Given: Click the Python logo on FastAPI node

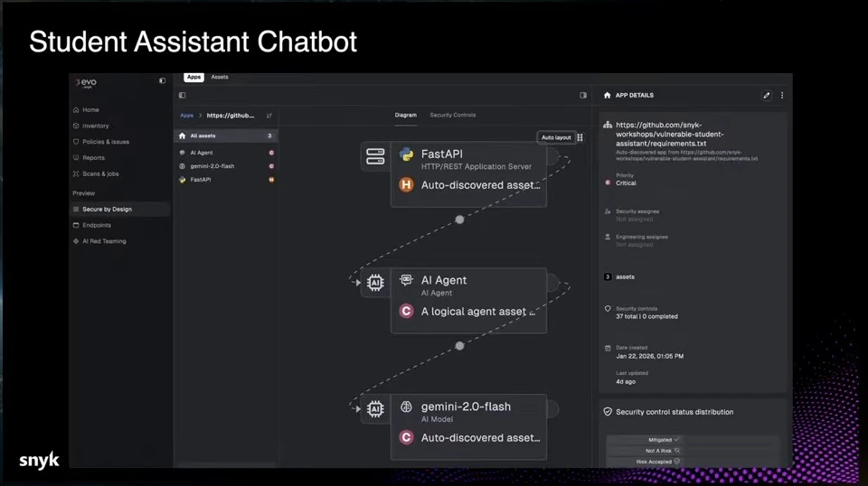Looking at the screenshot, I should coord(406,154).
